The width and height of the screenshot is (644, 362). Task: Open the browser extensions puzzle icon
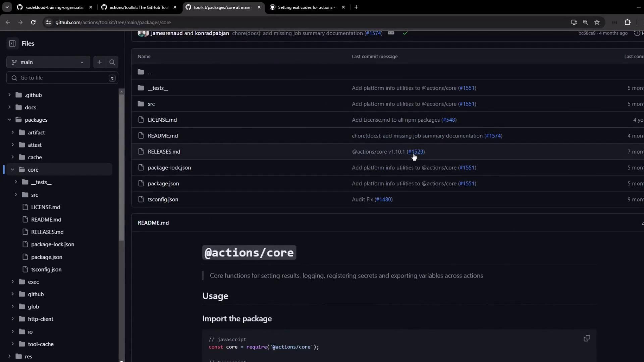point(627,22)
